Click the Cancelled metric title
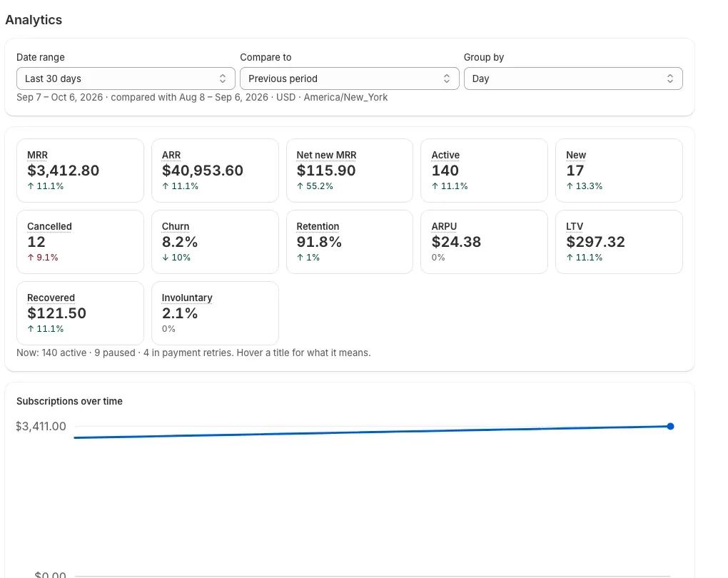 (50, 226)
